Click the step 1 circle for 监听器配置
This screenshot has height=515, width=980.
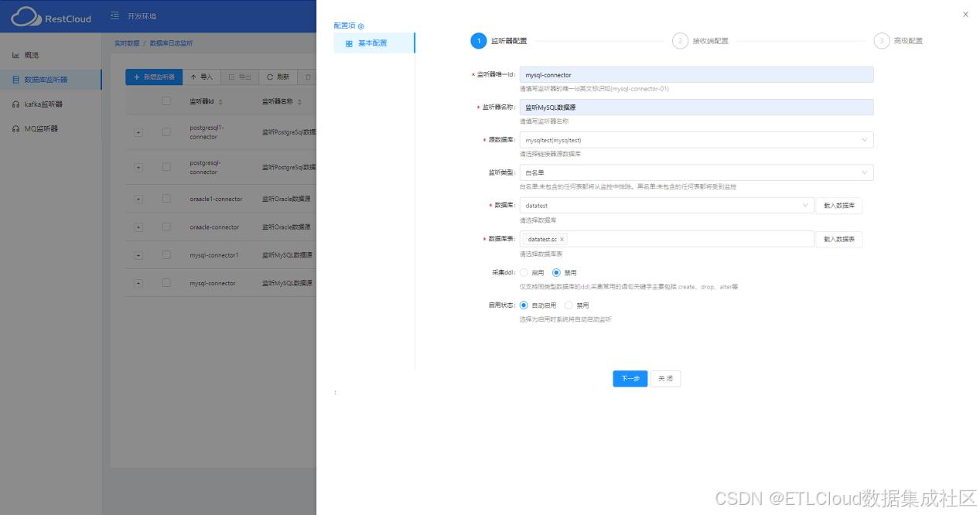click(x=479, y=41)
